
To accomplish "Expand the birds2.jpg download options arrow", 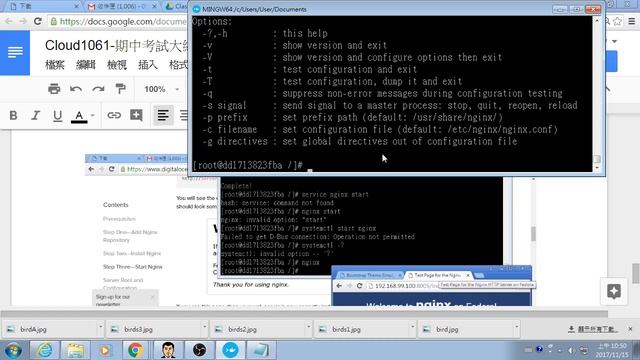I will point(309,327).
